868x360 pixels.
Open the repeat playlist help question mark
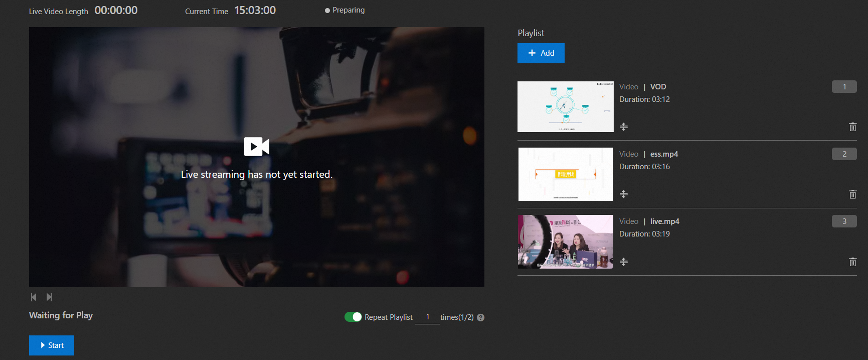481,317
